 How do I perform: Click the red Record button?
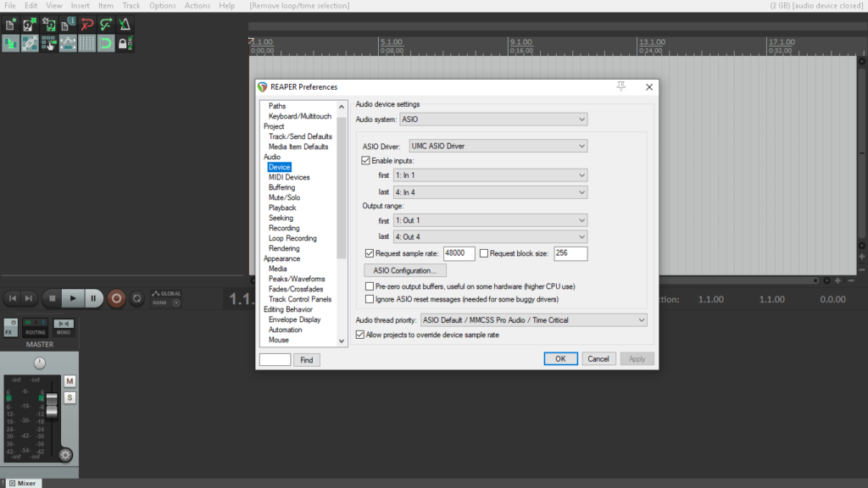tap(116, 299)
